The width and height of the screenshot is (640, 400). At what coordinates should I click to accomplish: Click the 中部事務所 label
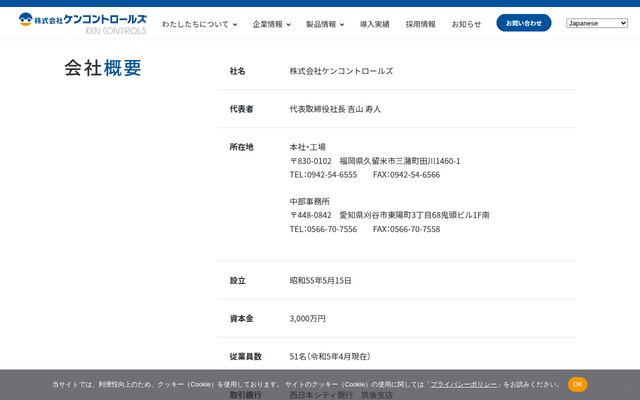click(309, 201)
